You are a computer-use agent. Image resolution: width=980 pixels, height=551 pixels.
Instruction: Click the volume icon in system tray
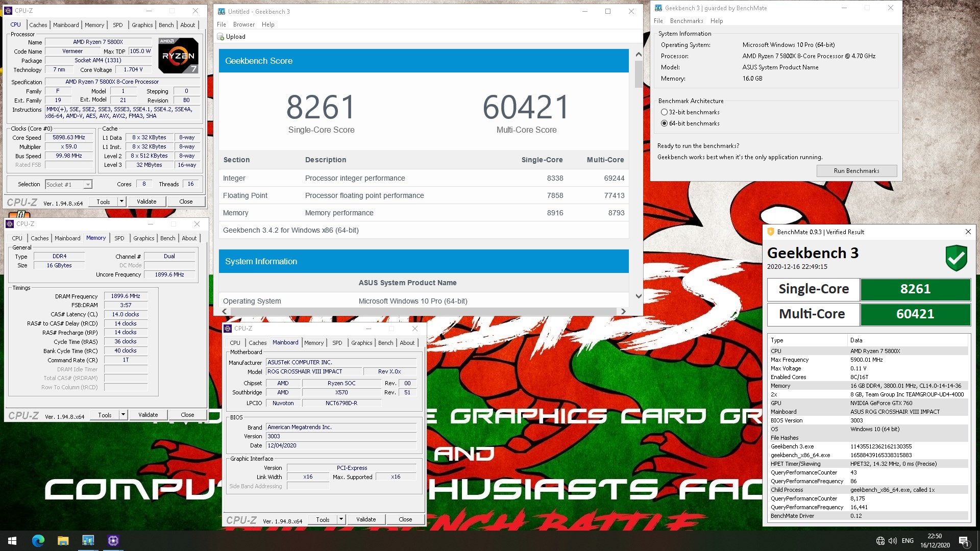pos(892,541)
